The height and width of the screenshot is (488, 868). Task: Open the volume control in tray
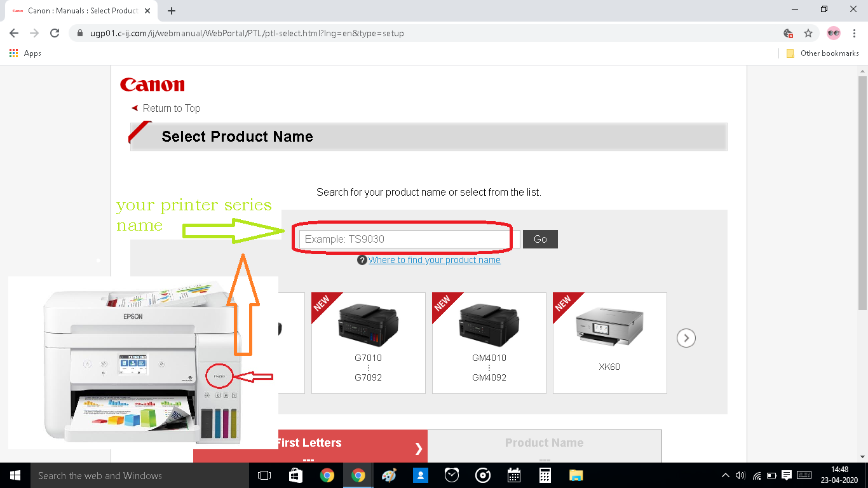point(740,475)
